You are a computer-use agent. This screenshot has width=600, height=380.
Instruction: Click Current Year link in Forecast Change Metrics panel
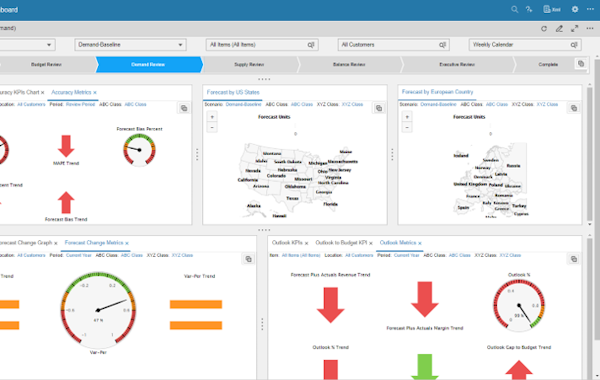tap(79, 255)
